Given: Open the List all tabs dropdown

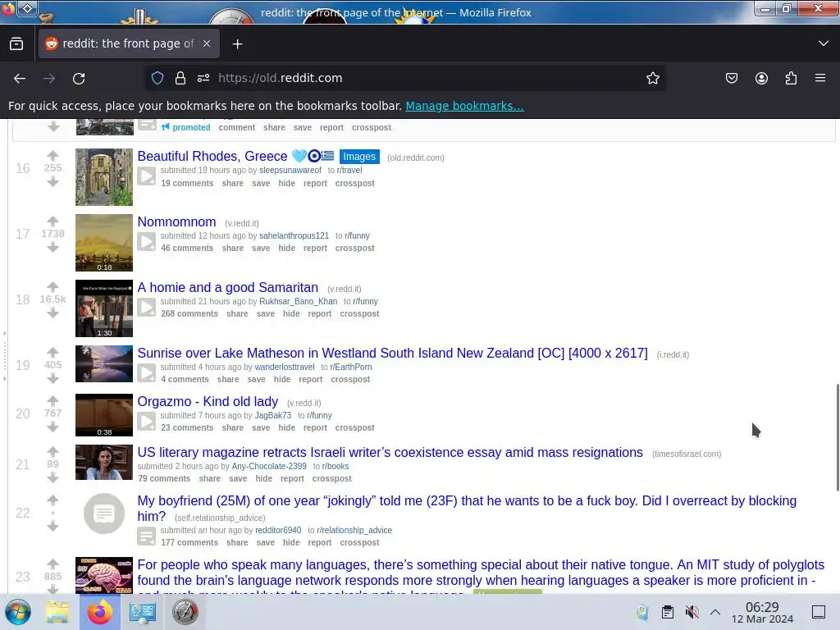Looking at the screenshot, I should point(824,43).
